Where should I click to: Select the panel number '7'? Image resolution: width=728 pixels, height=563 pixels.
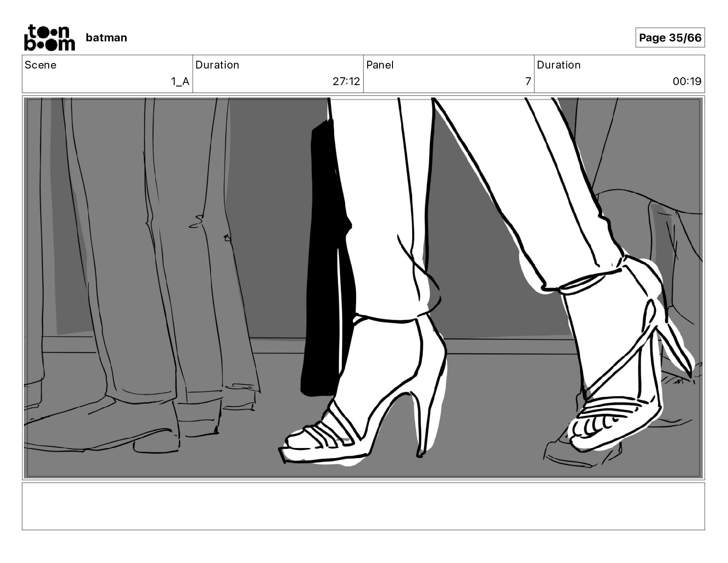click(528, 81)
